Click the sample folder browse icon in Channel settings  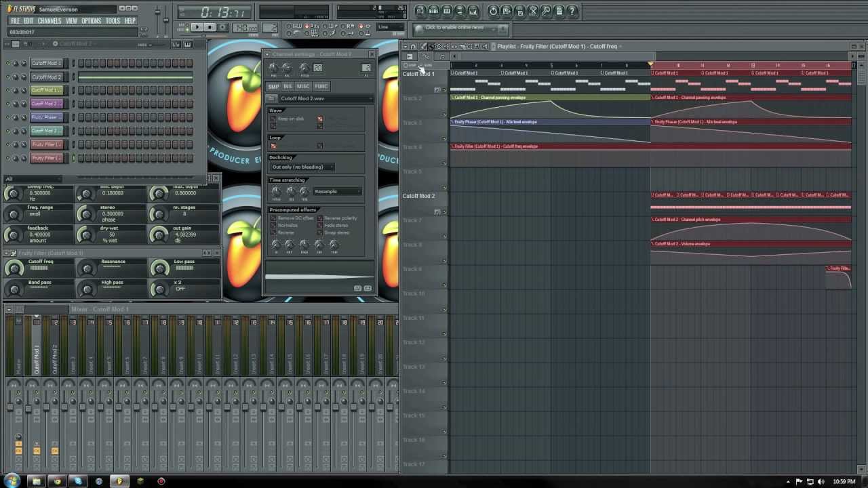272,99
